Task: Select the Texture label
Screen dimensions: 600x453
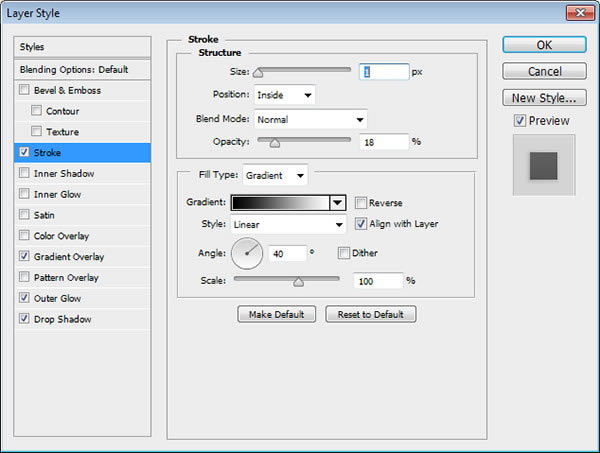Action: 62,132
